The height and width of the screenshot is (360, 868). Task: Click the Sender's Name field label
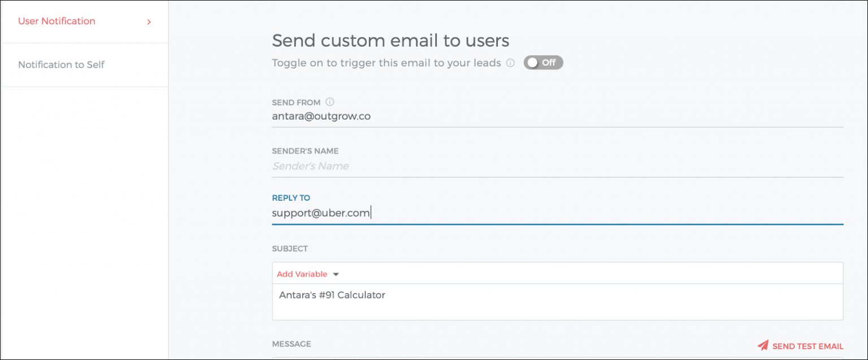point(305,151)
